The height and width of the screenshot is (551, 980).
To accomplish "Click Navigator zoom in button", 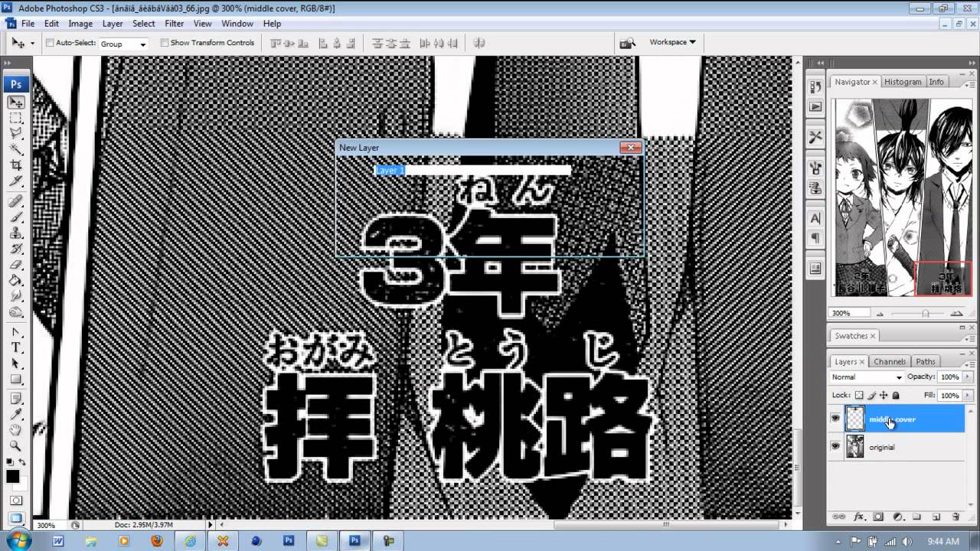I will [956, 314].
